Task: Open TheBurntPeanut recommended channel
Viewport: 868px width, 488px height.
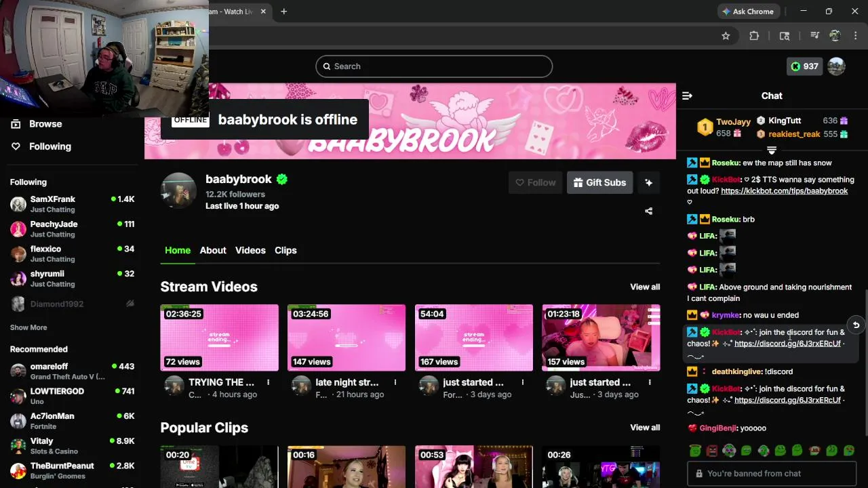Action: [x=72, y=470]
